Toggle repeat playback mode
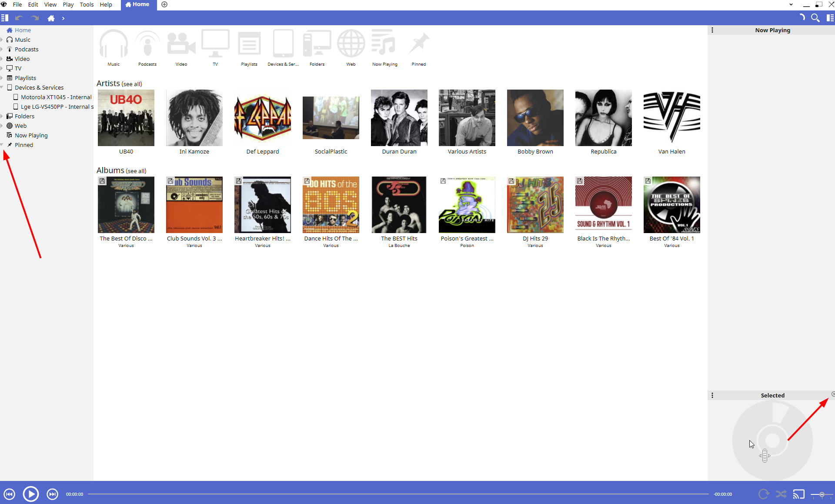This screenshot has height=504, width=835. (x=764, y=494)
